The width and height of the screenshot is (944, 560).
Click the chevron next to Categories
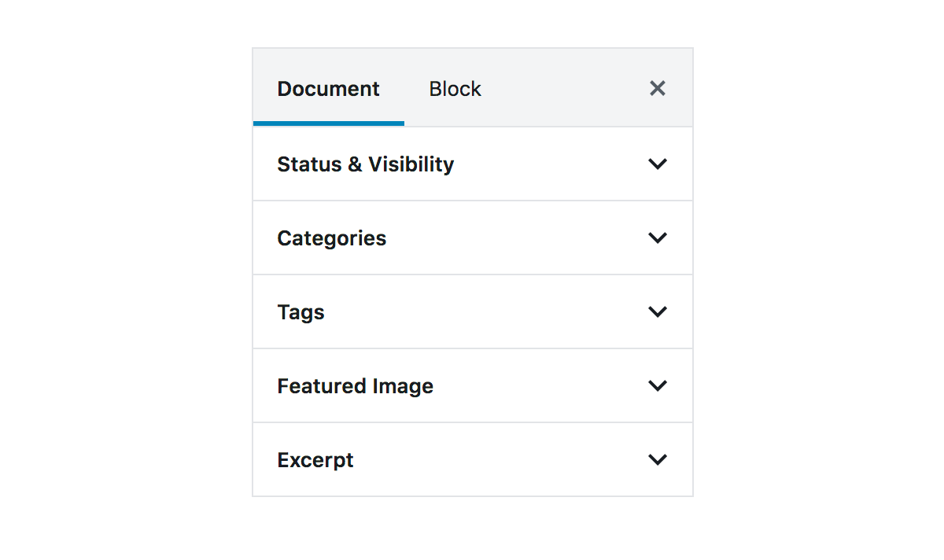click(x=658, y=238)
